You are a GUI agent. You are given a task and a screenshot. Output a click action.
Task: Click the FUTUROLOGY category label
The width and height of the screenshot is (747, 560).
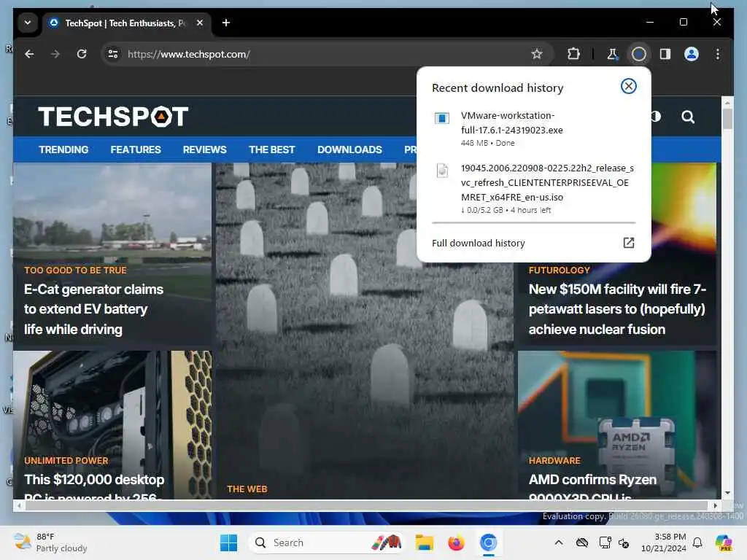[x=560, y=270]
